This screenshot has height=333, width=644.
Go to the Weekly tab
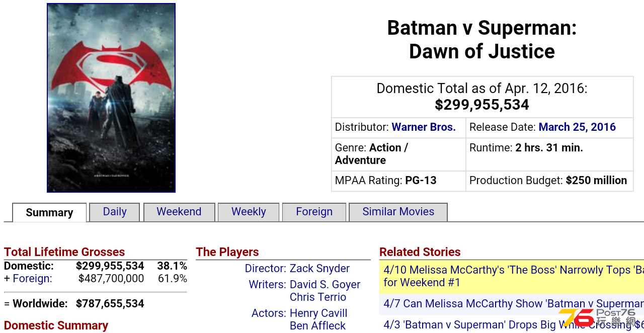tap(249, 212)
